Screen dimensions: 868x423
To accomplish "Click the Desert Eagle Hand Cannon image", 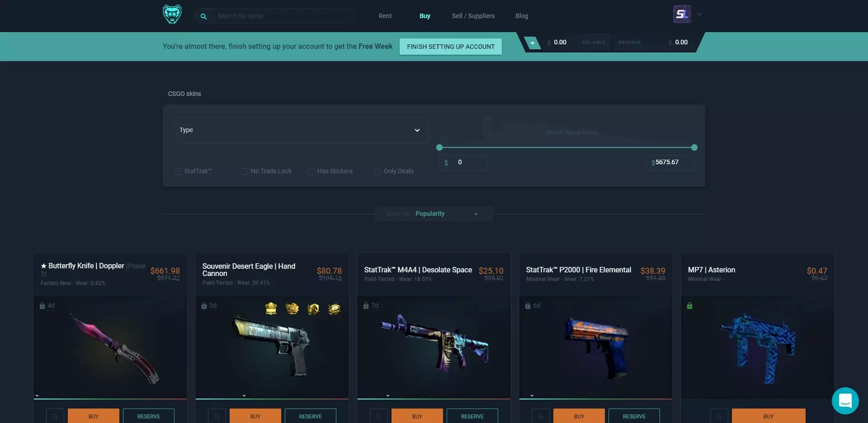I will [x=272, y=346].
